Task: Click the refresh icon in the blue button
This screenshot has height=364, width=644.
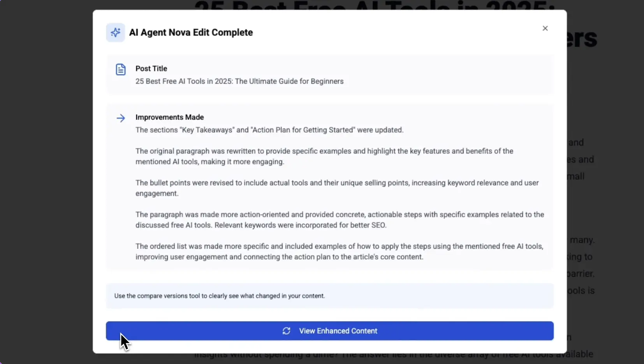Action: click(x=287, y=331)
